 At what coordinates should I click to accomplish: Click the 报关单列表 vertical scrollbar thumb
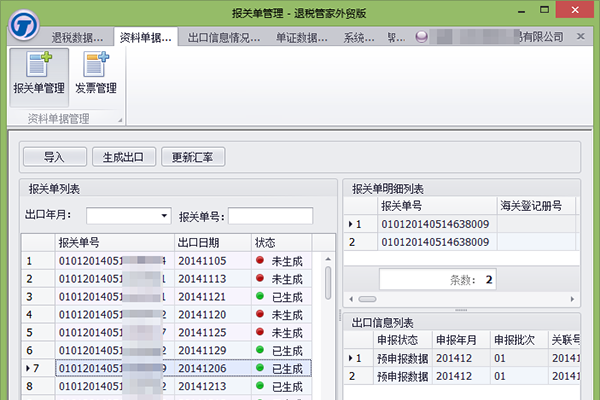click(328, 283)
